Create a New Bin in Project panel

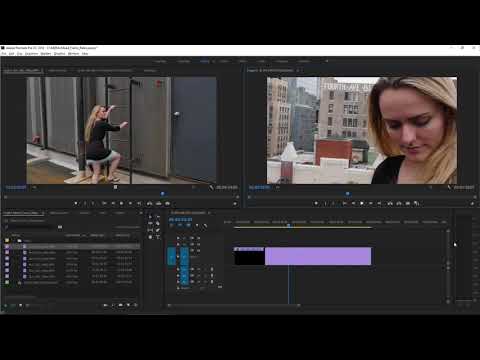(120, 305)
